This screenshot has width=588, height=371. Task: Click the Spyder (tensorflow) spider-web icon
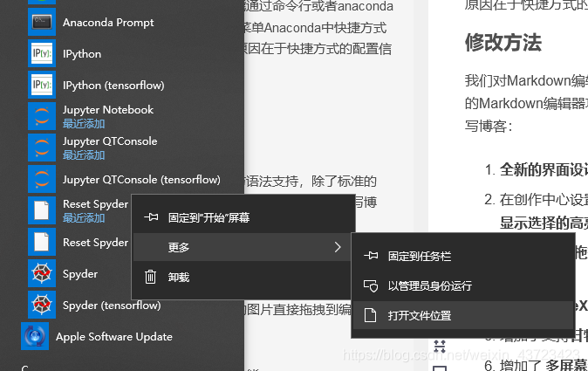(42, 305)
